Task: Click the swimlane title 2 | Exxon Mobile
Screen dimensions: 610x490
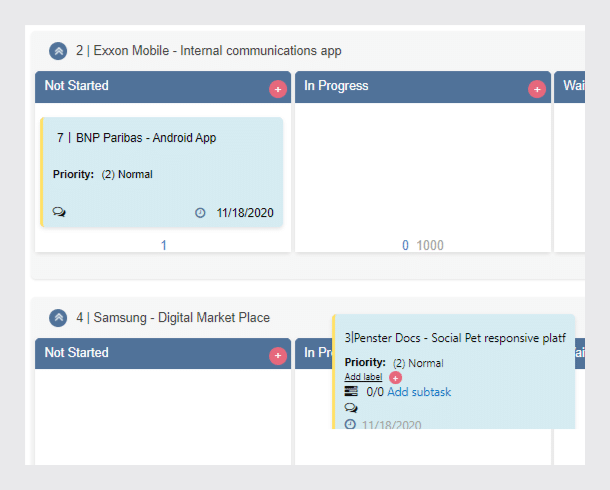Action: 209,51
